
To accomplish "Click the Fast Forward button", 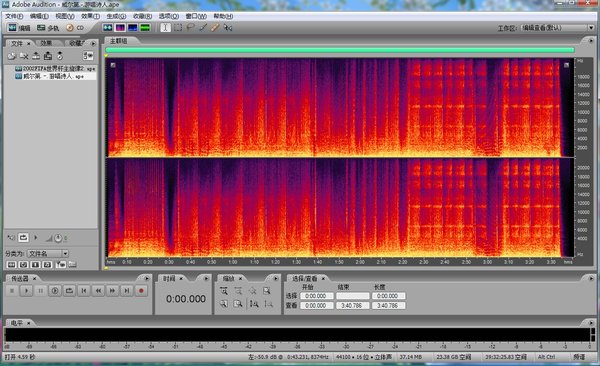I will pos(112,291).
